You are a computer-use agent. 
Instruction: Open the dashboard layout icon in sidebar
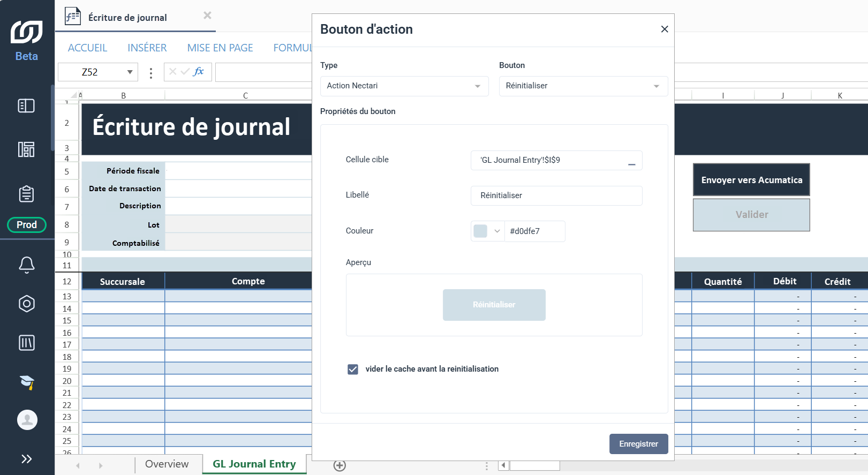tap(26, 149)
